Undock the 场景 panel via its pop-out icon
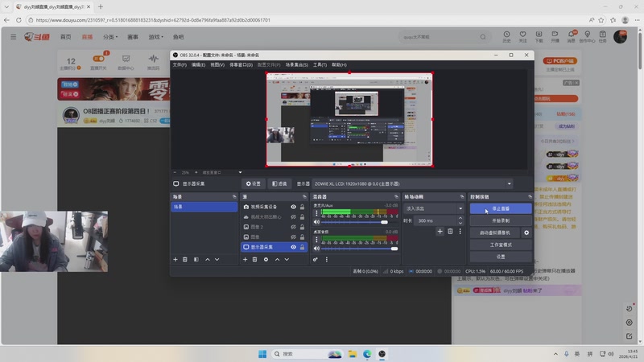This screenshot has height=362, width=644. [234, 197]
